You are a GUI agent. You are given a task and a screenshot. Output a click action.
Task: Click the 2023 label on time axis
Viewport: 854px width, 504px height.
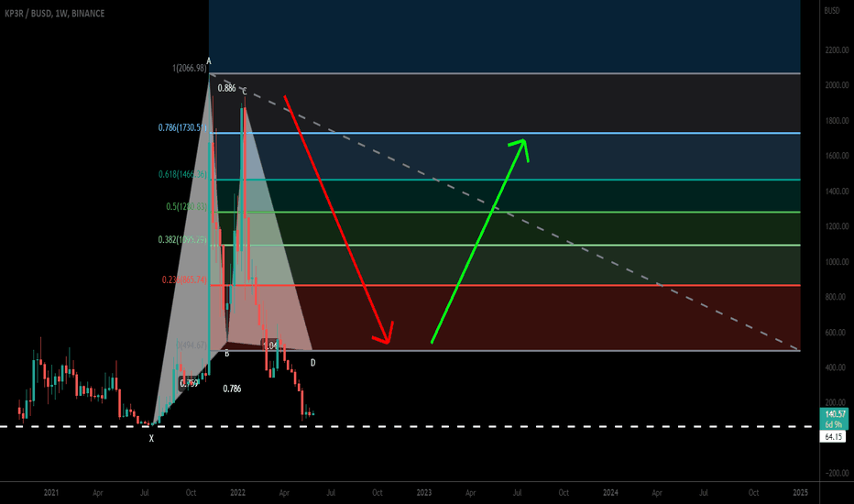[x=423, y=493]
